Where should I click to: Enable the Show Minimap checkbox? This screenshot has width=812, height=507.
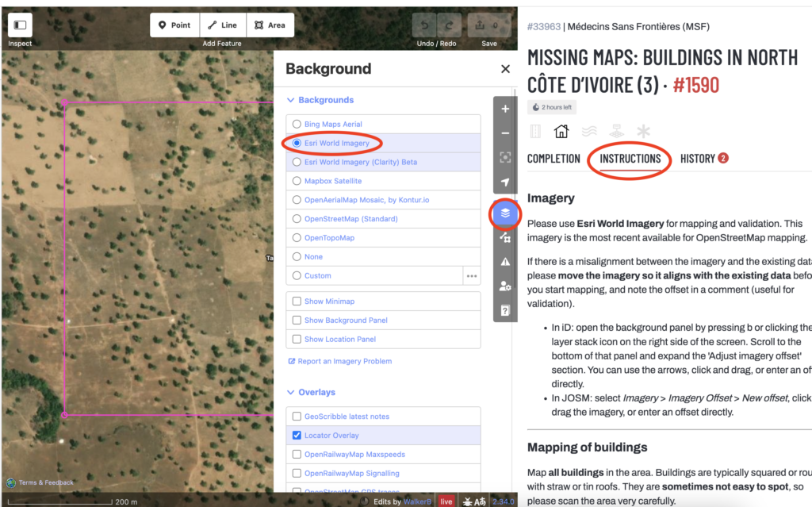pyautogui.click(x=298, y=301)
